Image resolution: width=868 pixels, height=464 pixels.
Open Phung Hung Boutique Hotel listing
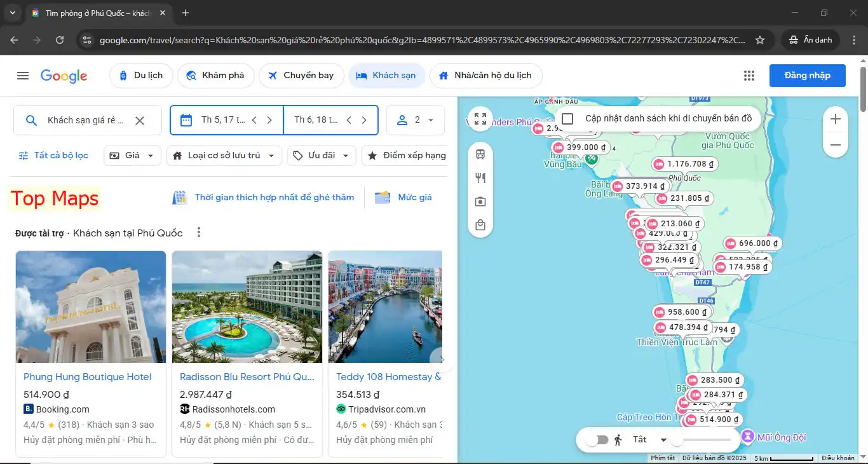tap(88, 377)
